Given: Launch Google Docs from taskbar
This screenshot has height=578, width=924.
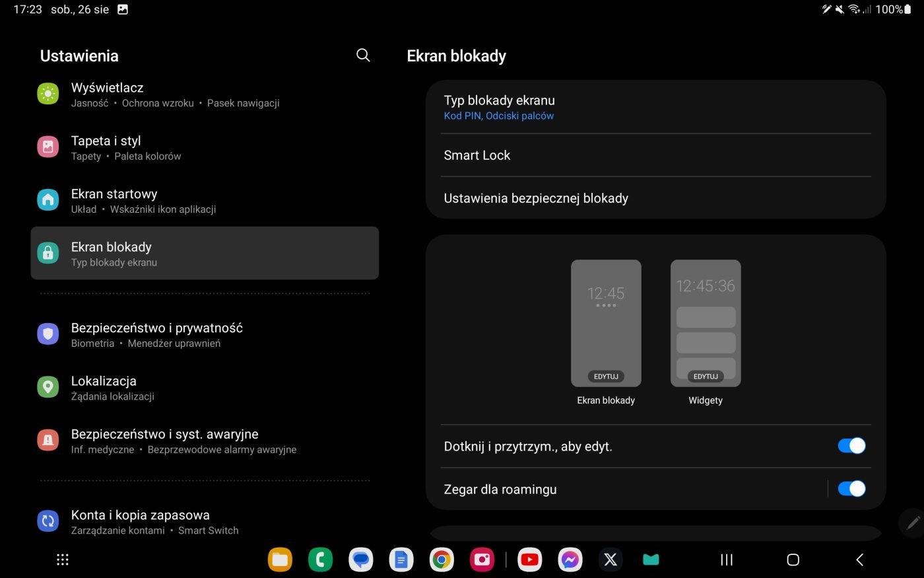Looking at the screenshot, I should (401, 560).
